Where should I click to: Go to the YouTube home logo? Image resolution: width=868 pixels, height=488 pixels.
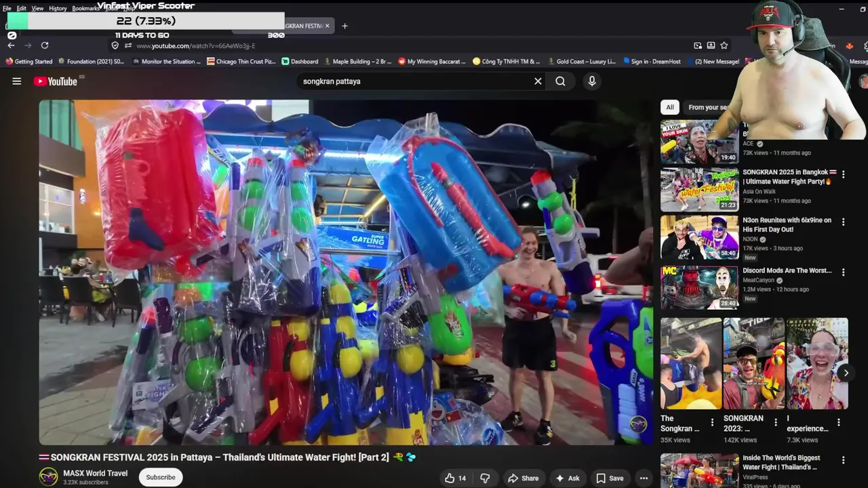[x=56, y=81]
